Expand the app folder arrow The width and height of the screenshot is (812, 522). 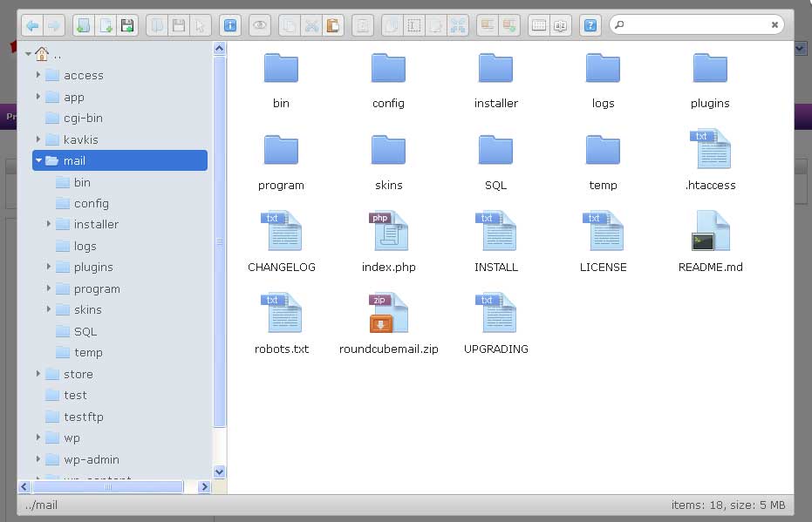(38, 97)
